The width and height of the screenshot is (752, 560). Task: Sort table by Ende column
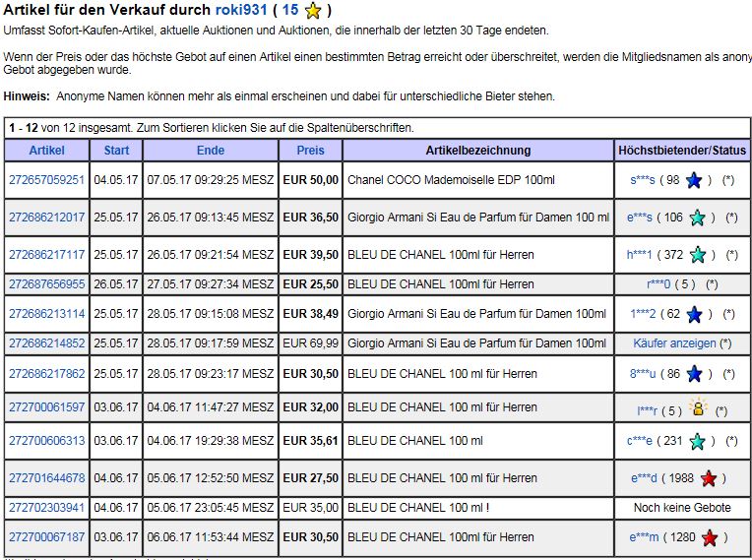211,151
